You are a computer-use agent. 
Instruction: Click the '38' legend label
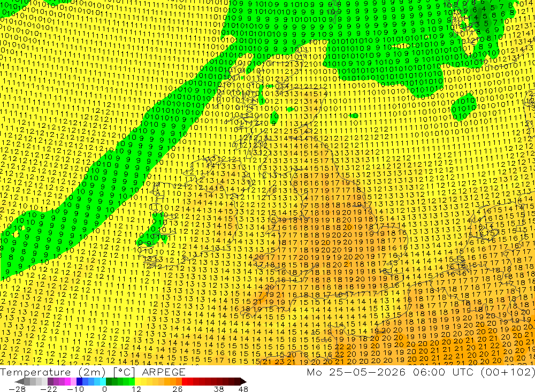(x=219, y=389)
